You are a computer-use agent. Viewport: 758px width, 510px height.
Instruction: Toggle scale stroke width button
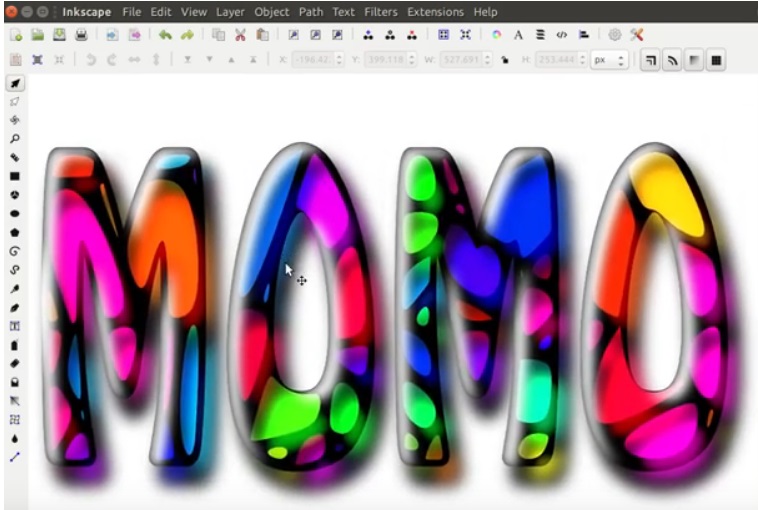coord(651,60)
